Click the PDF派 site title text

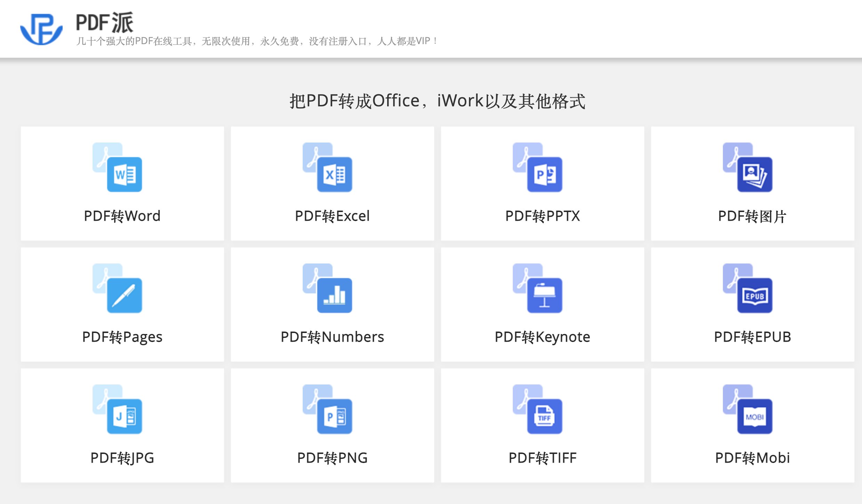[104, 23]
